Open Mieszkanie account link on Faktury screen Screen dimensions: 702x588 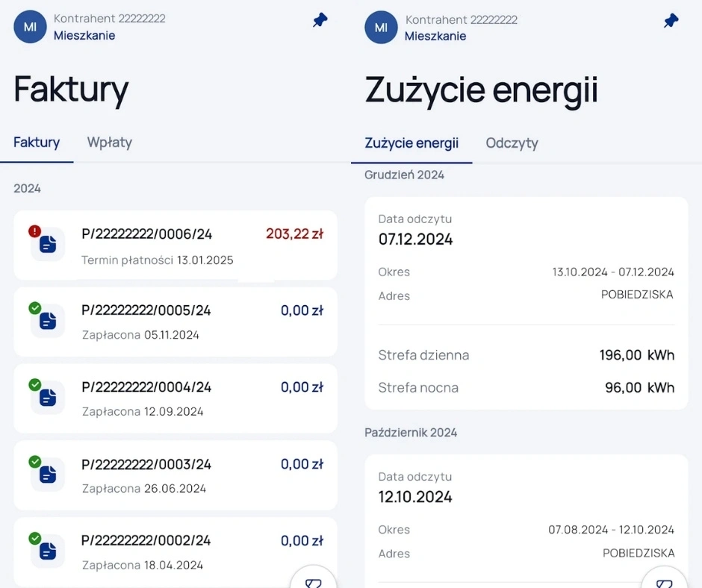84,35
